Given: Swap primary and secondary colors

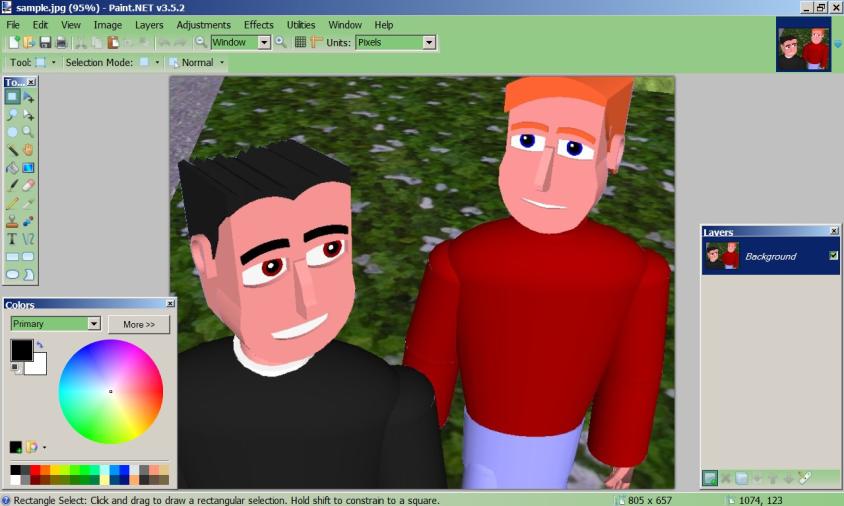Looking at the screenshot, I should pyautogui.click(x=40, y=345).
